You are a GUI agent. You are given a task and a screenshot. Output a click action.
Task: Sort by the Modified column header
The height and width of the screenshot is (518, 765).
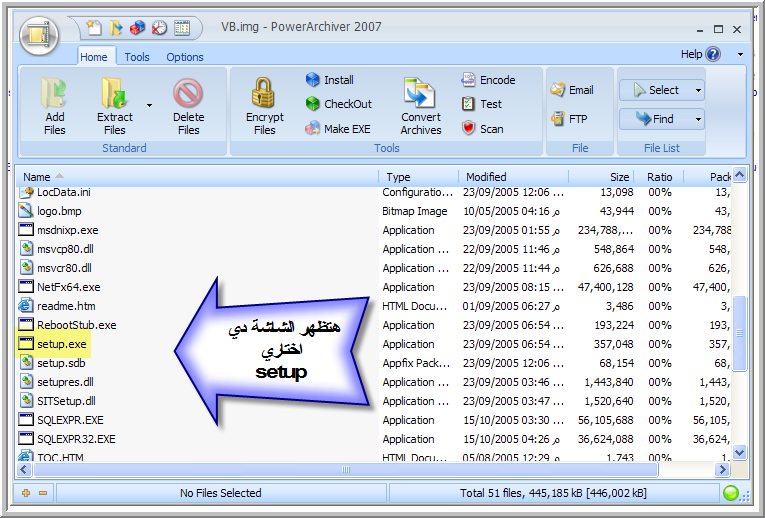pos(513,177)
